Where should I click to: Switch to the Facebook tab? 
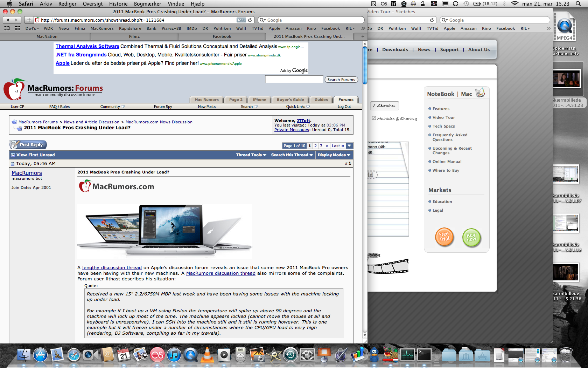tap(222, 36)
